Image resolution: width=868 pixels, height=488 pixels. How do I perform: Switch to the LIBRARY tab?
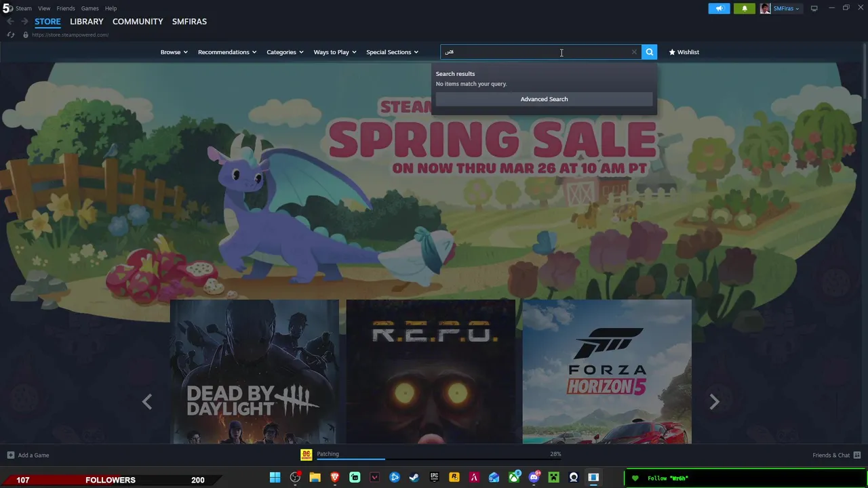(x=87, y=22)
